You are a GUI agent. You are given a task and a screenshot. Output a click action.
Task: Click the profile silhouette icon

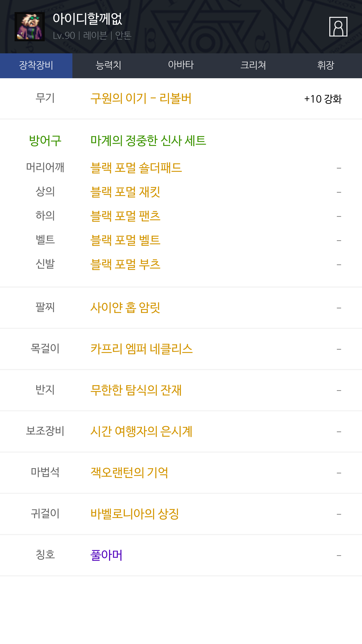point(338,27)
